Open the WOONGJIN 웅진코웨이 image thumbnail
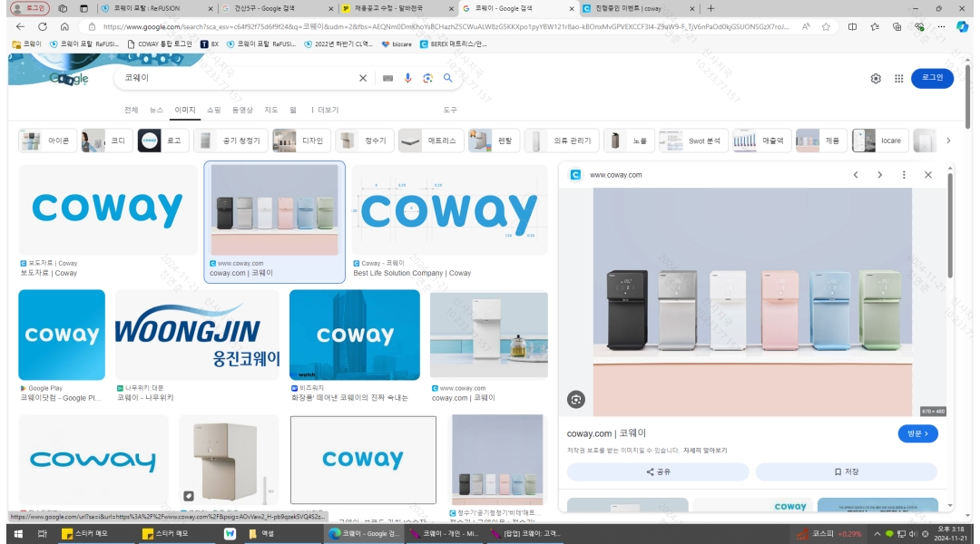This screenshot has height=544, width=980. pyautogui.click(x=197, y=335)
